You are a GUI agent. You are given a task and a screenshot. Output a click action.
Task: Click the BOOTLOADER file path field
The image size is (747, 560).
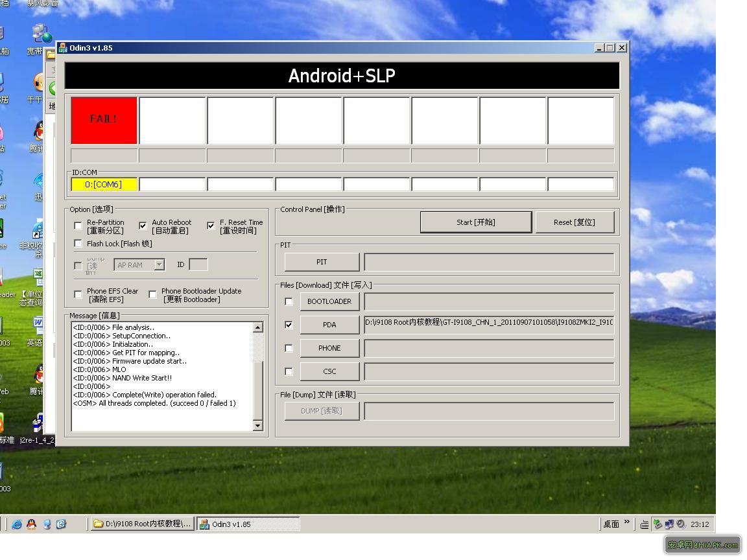pyautogui.click(x=490, y=301)
